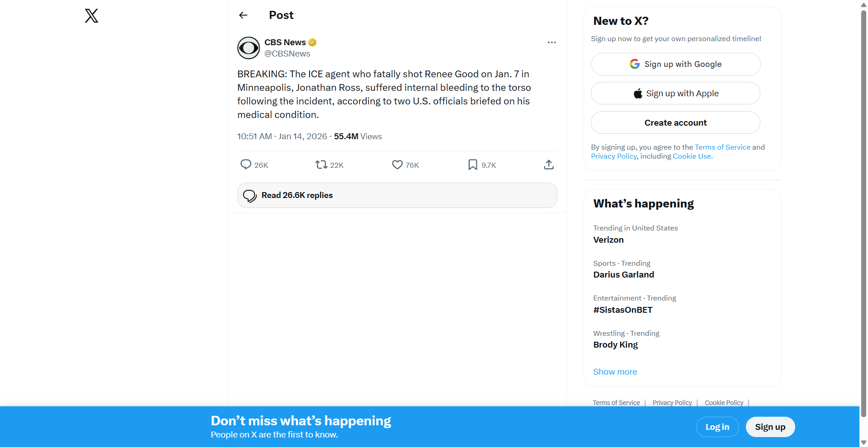Expand trends with Show more
Screen dimensions: 868x447
tap(615, 372)
